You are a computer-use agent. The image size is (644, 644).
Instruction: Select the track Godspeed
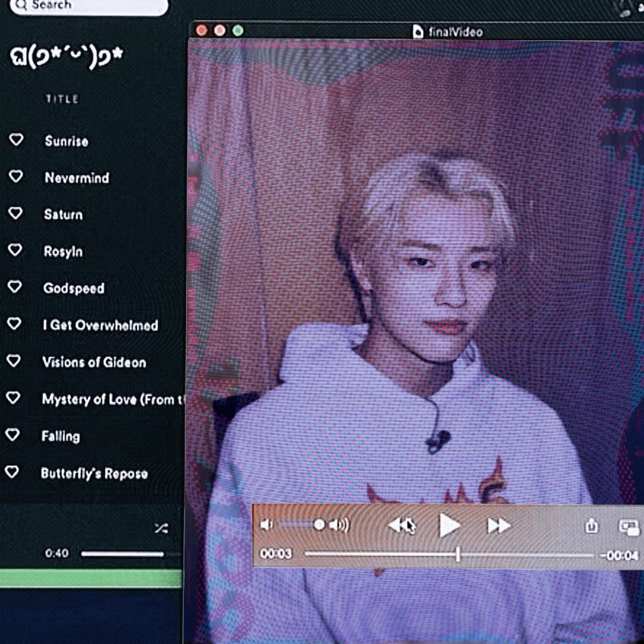pos(74,289)
